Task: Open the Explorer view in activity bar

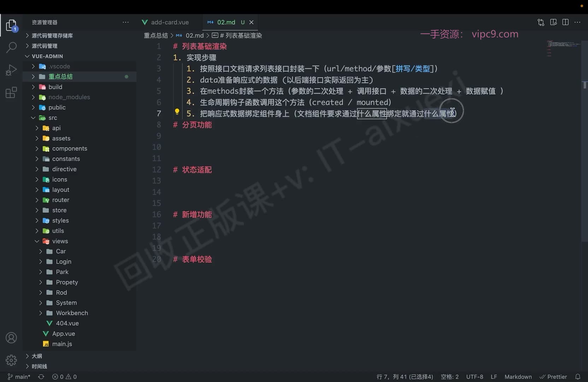Action: coord(11,25)
